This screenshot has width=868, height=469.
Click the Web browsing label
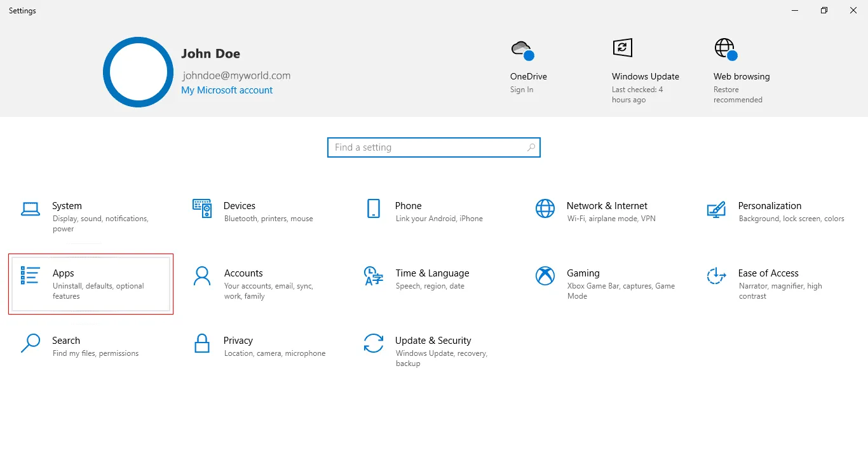[x=742, y=76]
